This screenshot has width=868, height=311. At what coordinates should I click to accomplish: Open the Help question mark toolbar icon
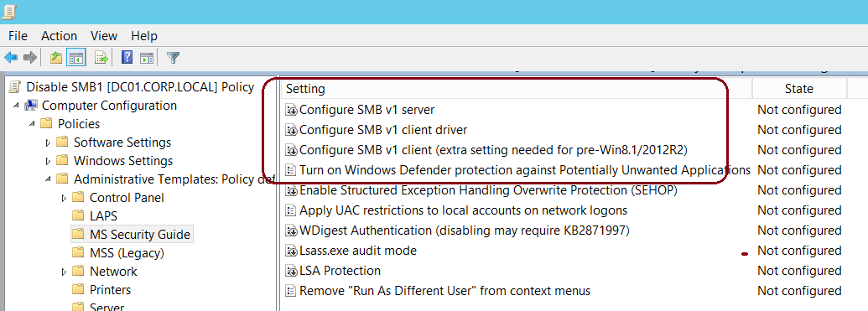[x=127, y=57]
